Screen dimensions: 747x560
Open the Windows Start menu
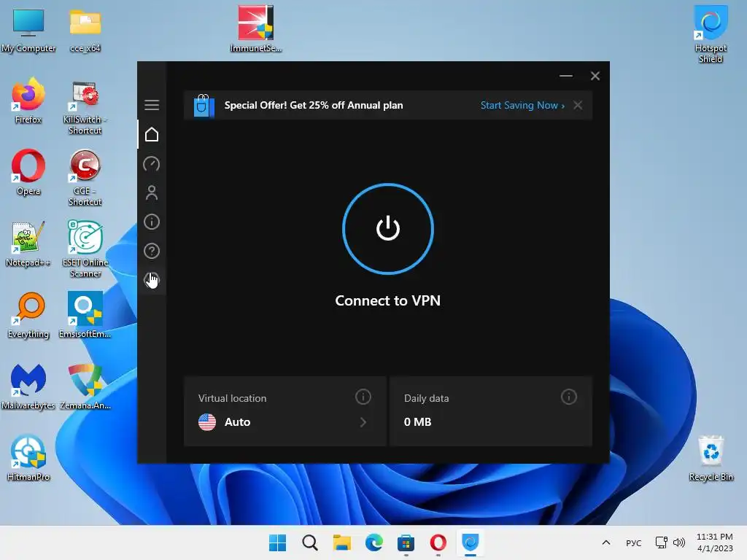(278, 542)
